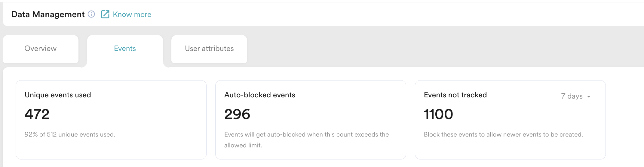Click the 296 auto-blocked events count
Image resolution: width=644 pixels, height=167 pixels.
(237, 114)
